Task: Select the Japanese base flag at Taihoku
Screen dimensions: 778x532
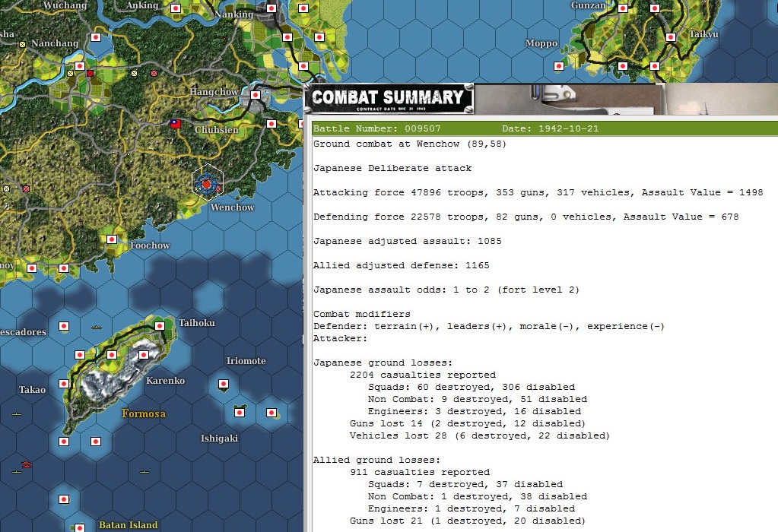Action: point(160,326)
